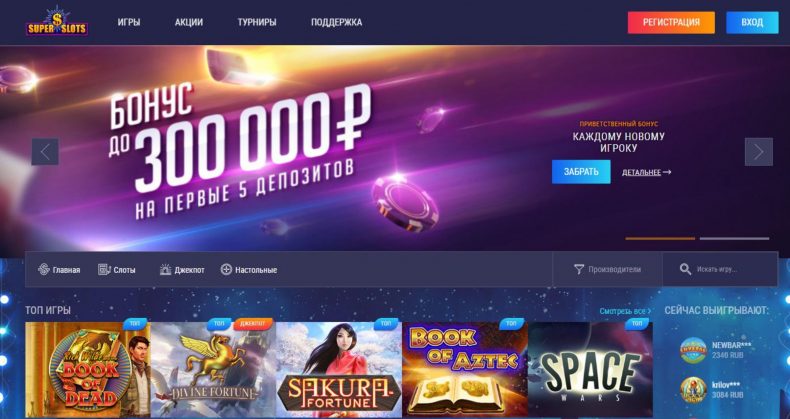Open the Джекпот category icon
The width and height of the screenshot is (790, 419).
[x=165, y=269]
